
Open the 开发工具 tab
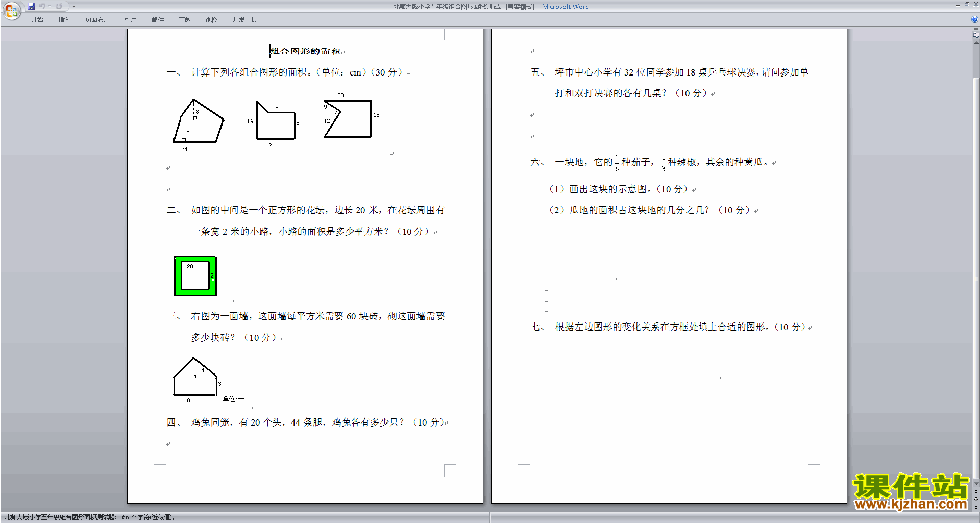click(244, 20)
